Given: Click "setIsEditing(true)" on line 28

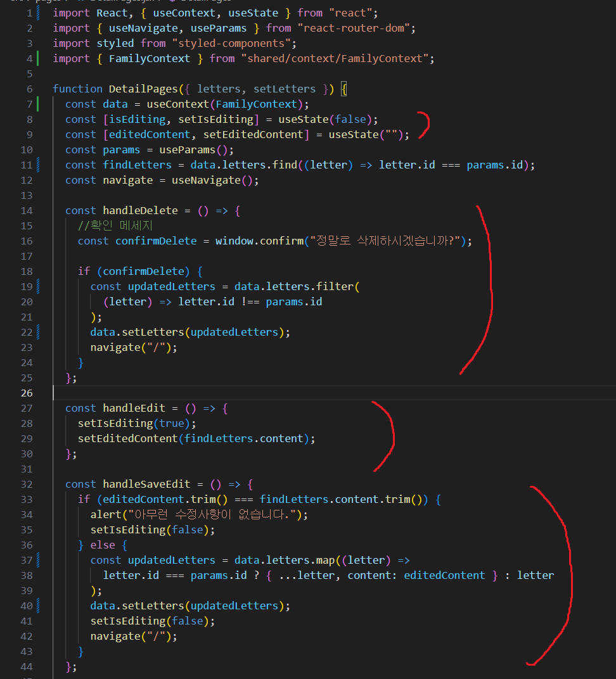Looking at the screenshot, I should pyautogui.click(x=134, y=423).
